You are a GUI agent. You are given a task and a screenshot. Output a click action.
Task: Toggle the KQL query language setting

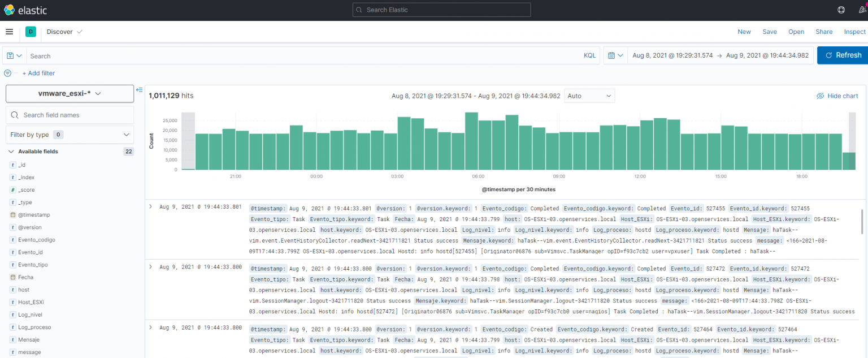589,55
